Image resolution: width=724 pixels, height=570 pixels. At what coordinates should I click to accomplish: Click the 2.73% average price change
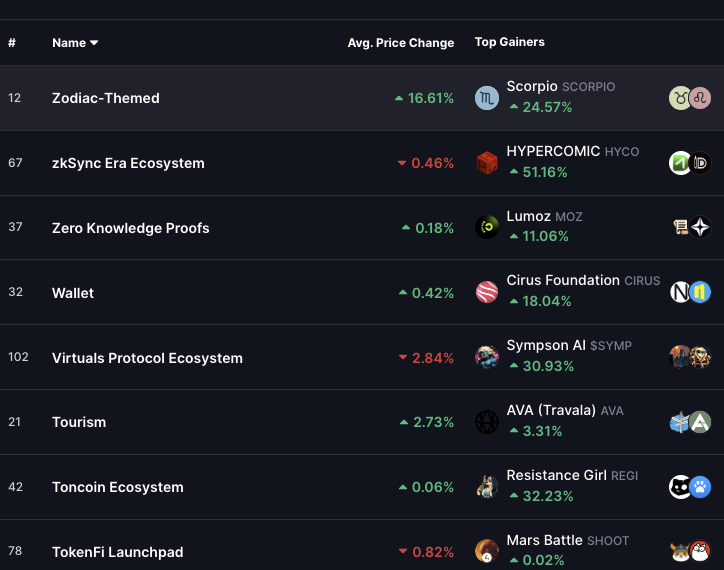coord(427,422)
